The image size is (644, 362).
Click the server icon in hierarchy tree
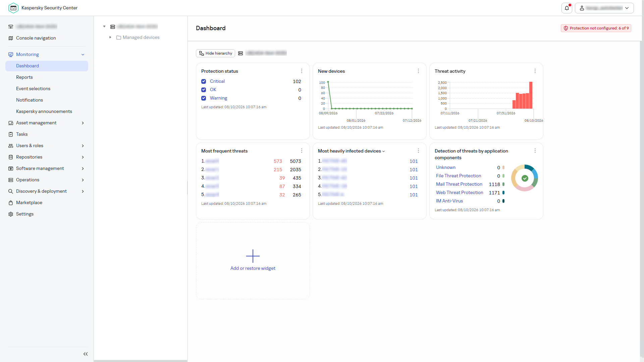[x=113, y=26]
